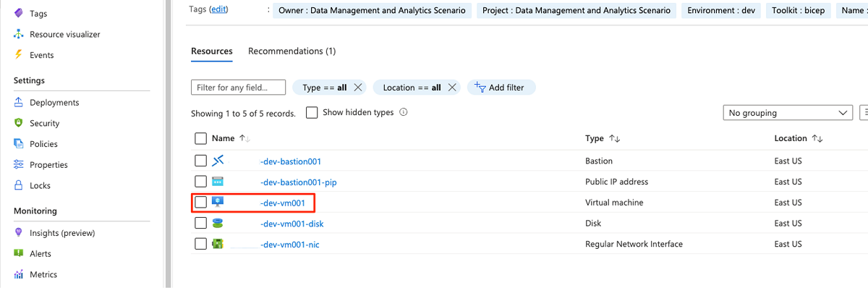Toggle the select-all checkbox in Name header
The height and width of the screenshot is (288, 868).
(201, 138)
